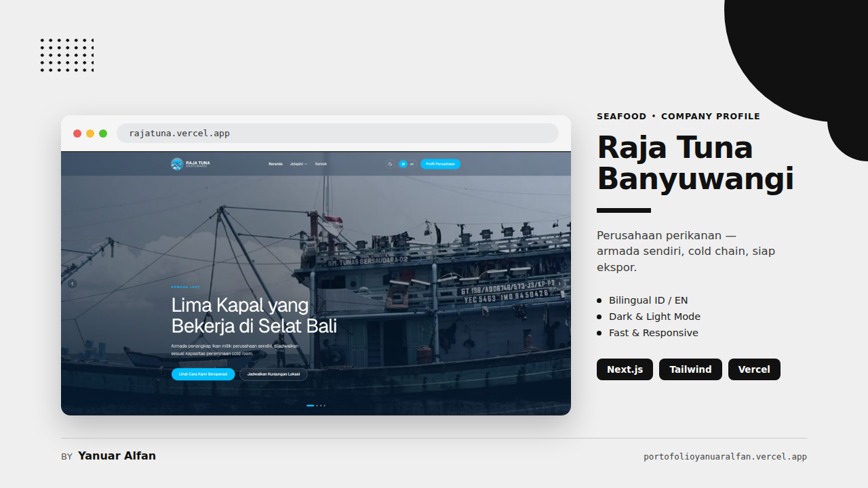Open portofolioyanuaralfan.vercel.app link
This screenshot has width=868, height=488.
725,457
